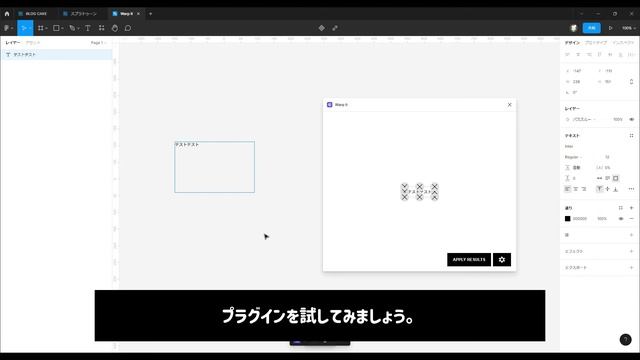Screen dimensions: 640x360
Task: Click the align top icon
Action: (x=599, y=54)
